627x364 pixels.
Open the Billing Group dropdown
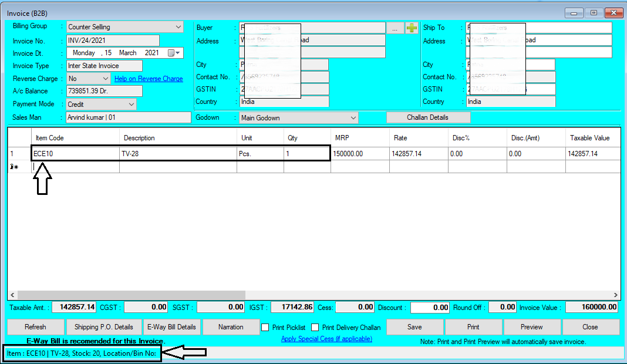[x=178, y=27]
